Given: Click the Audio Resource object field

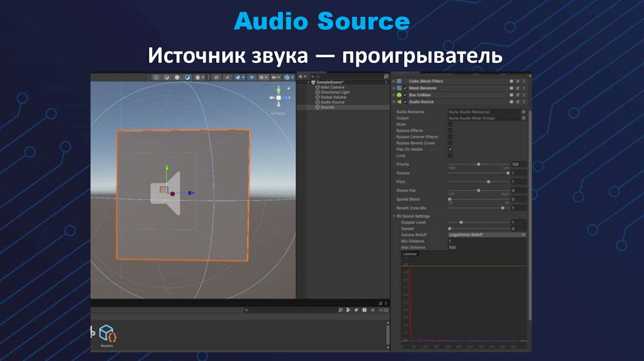Looking at the screenshot, I should click(484, 112).
